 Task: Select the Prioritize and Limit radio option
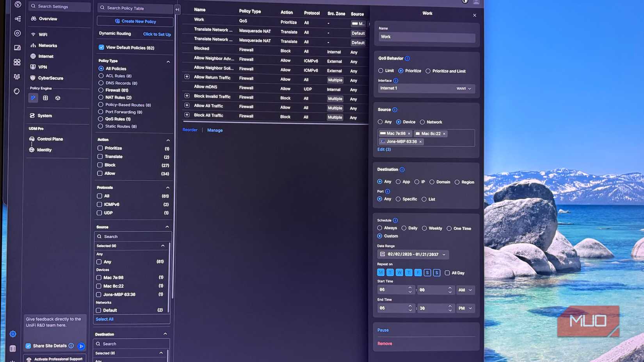[428, 71]
